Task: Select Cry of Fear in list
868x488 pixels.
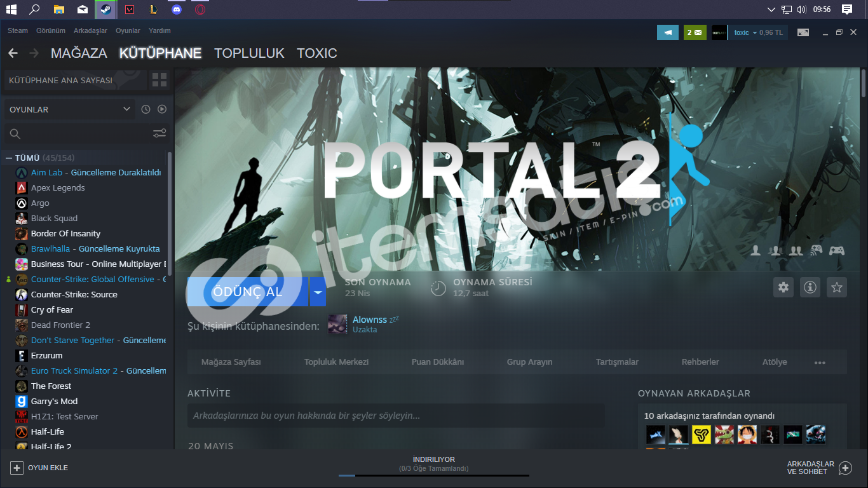Action: click(52, 309)
